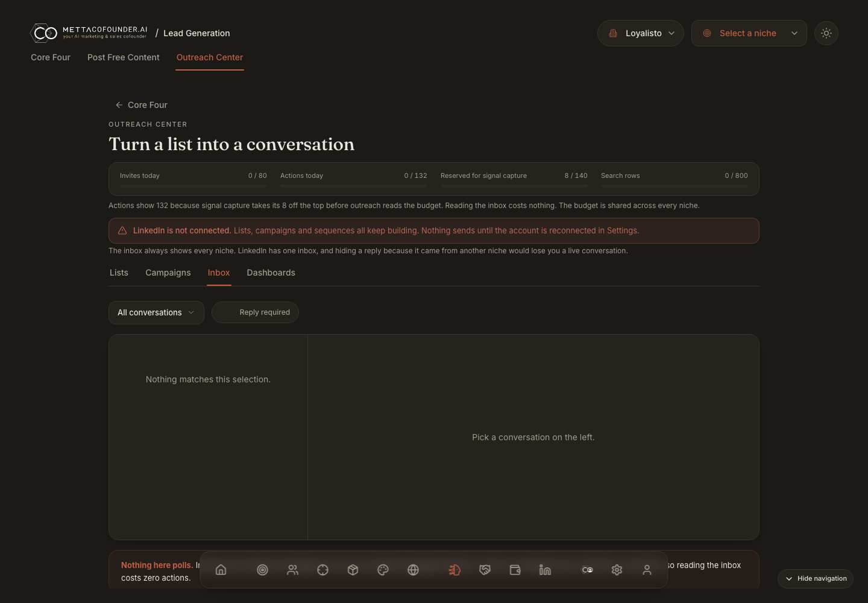Toggle the Reply required filter
This screenshot has width=868, height=603.
[255, 312]
